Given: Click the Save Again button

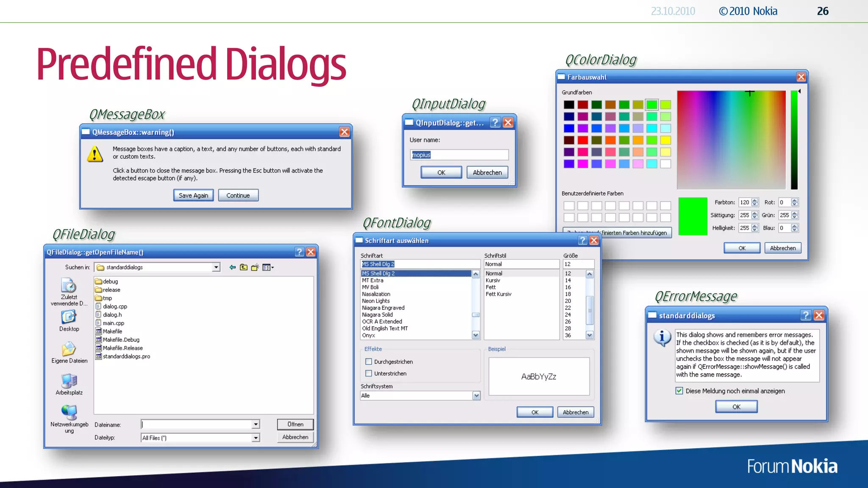Looking at the screenshot, I should tap(193, 195).
